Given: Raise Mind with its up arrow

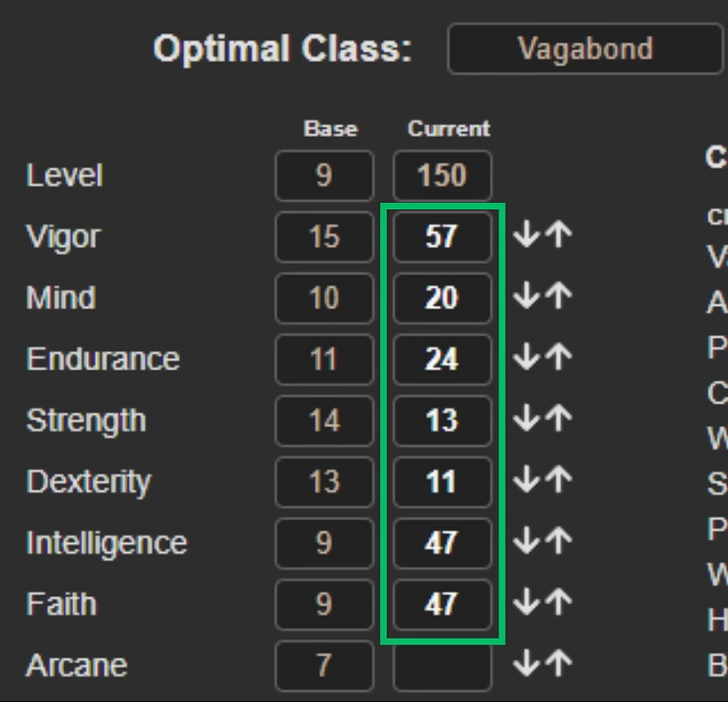Looking at the screenshot, I should [559, 298].
